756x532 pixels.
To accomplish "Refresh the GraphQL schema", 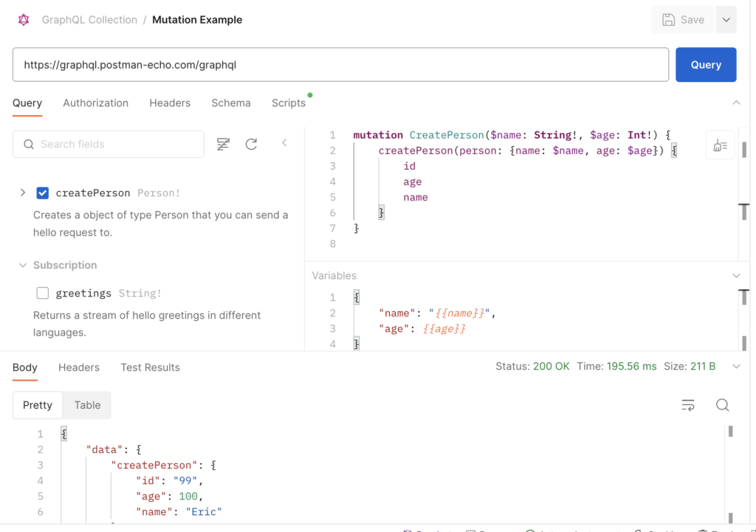I will (x=252, y=144).
